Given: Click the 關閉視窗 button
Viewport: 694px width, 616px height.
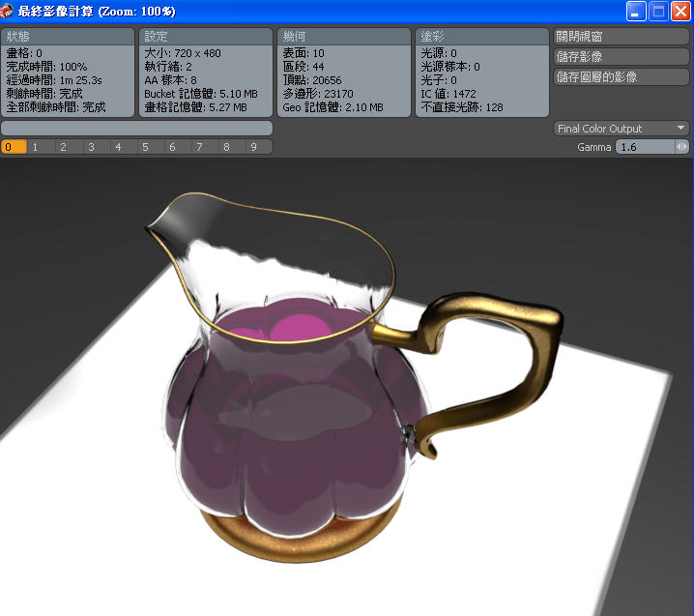Looking at the screenshot, I should pyautogui.click(x=621, y=37).
